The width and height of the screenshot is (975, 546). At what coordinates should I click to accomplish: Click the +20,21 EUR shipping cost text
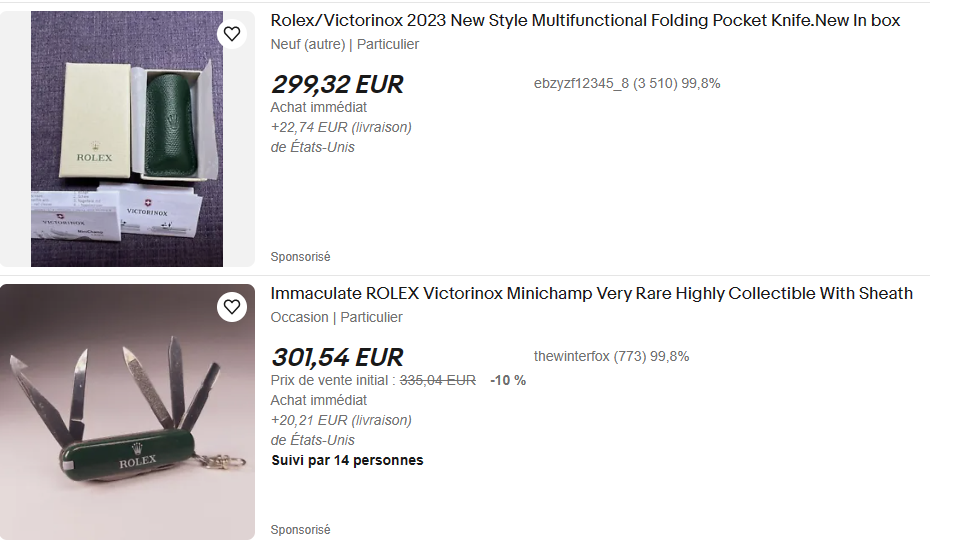[x=341, y=420]
